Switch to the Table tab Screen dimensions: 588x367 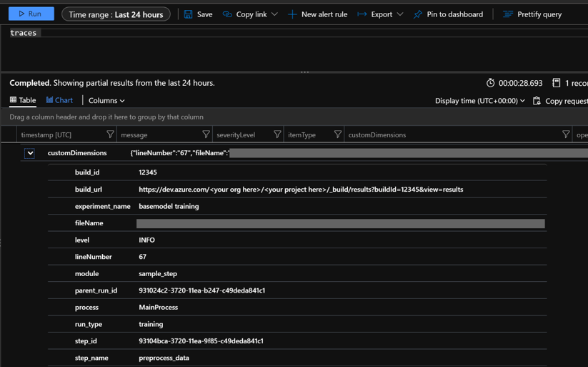(23, 101)
